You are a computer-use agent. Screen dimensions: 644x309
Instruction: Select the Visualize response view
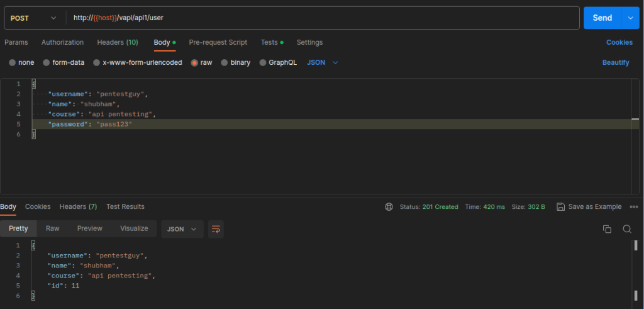point(134,229)
